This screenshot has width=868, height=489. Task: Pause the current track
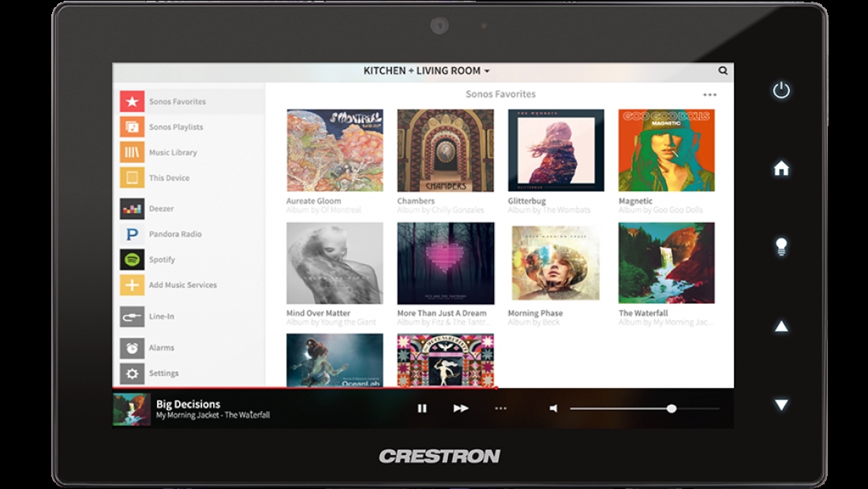pos(422,409)
